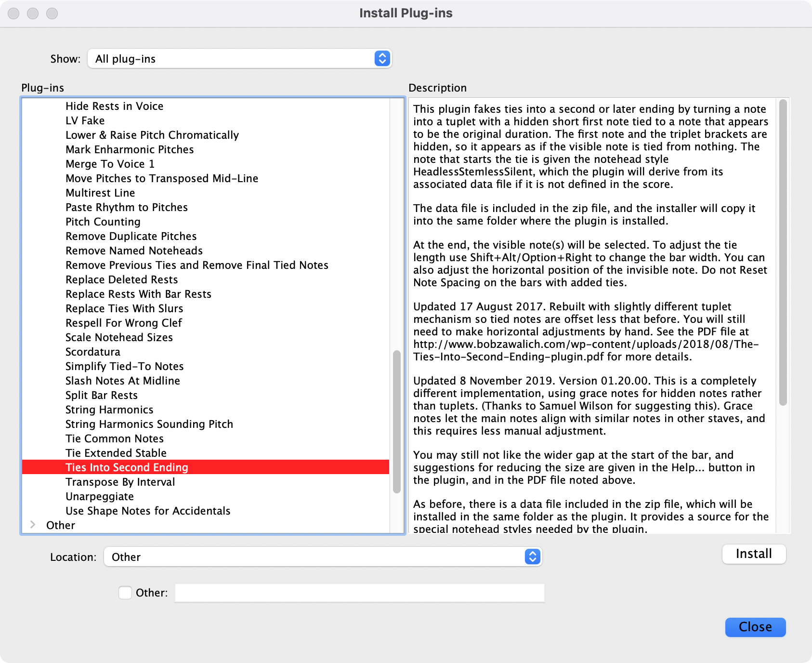
Task: Click the Install button
Action: pos(754,554)
